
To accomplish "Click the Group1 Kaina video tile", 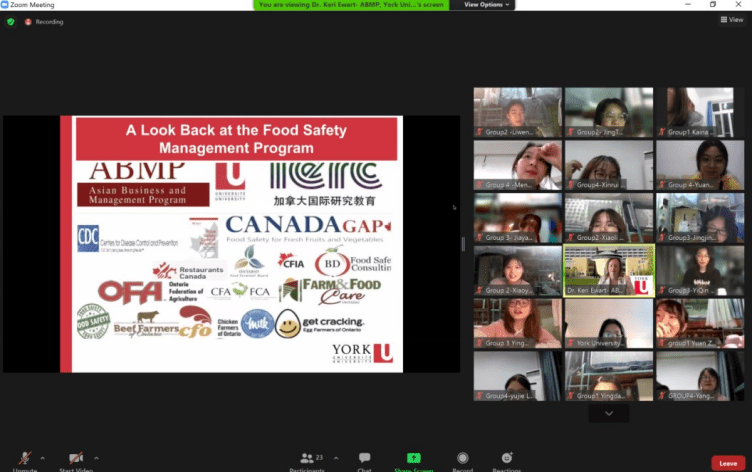I will [x=700, y=112].
